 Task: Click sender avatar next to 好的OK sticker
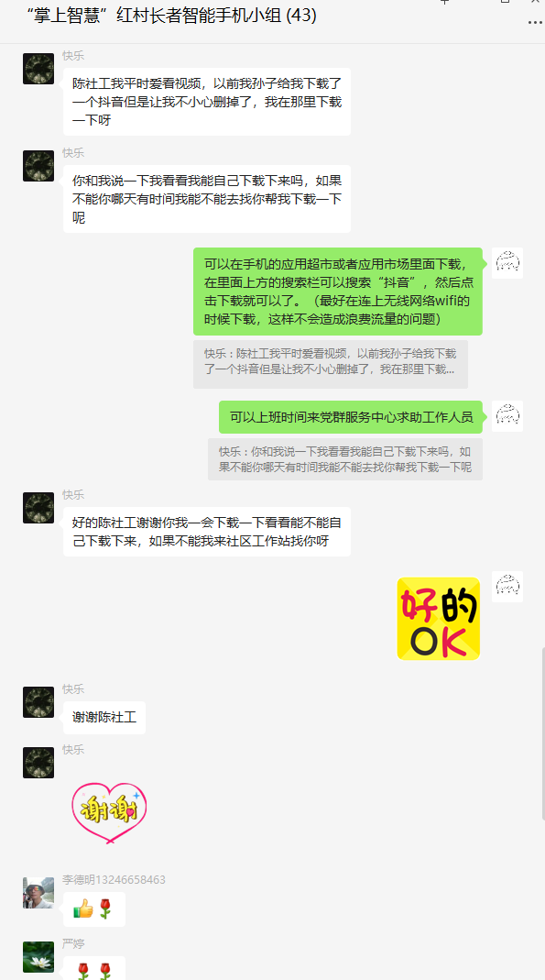pos(507,587)
